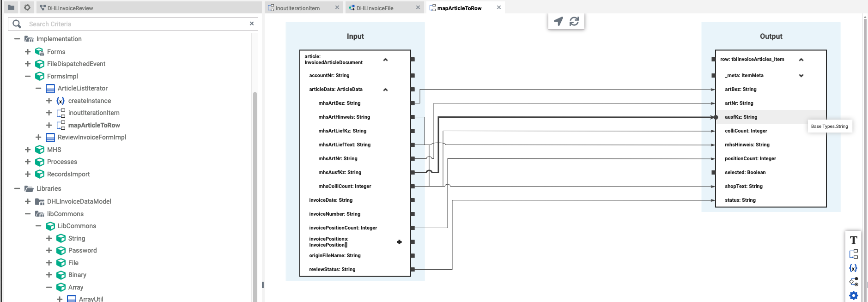868x302 pixels.
Task: Click the Search Criteria input field
Action: coord(134,24)
